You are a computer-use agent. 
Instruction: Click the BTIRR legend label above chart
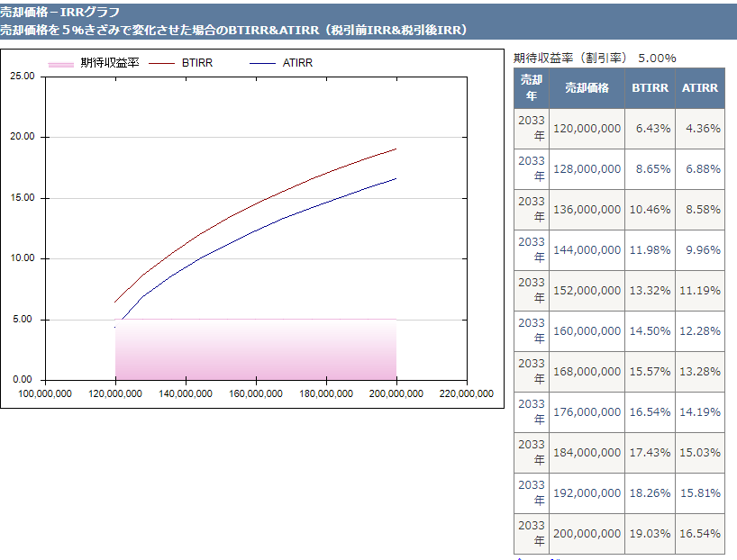click(x=197, y=63)
